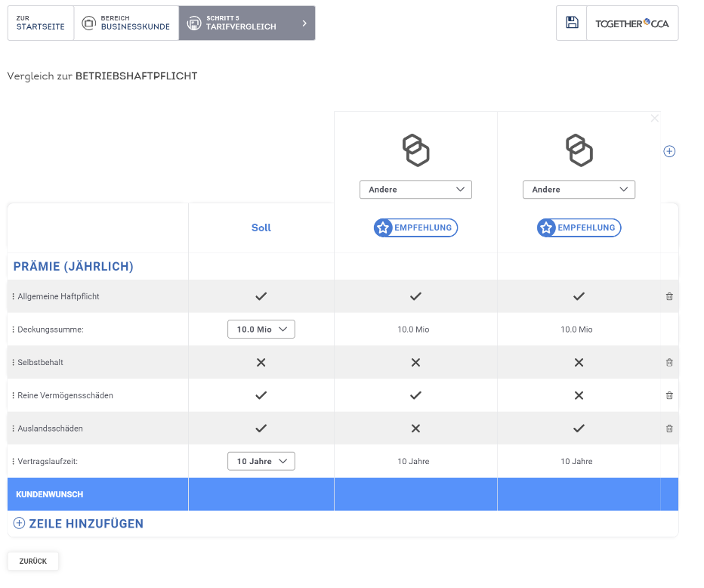Click drag handle dots beside Deckungssumme
The image size is (704, 588).
pyautogui.click(x=14, y=330)
